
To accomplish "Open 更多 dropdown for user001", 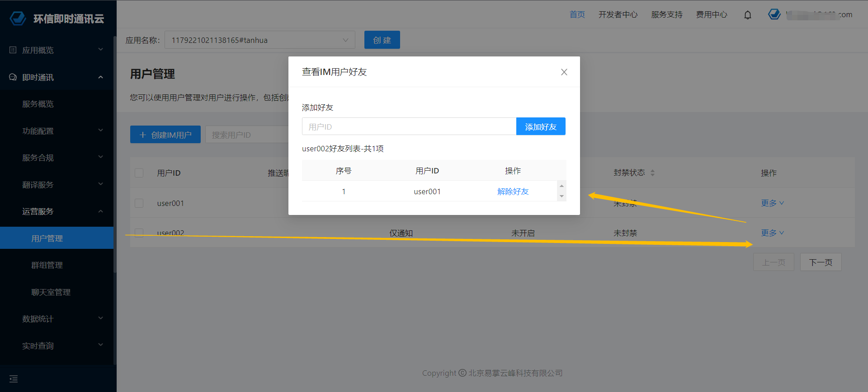I will 772,203.
